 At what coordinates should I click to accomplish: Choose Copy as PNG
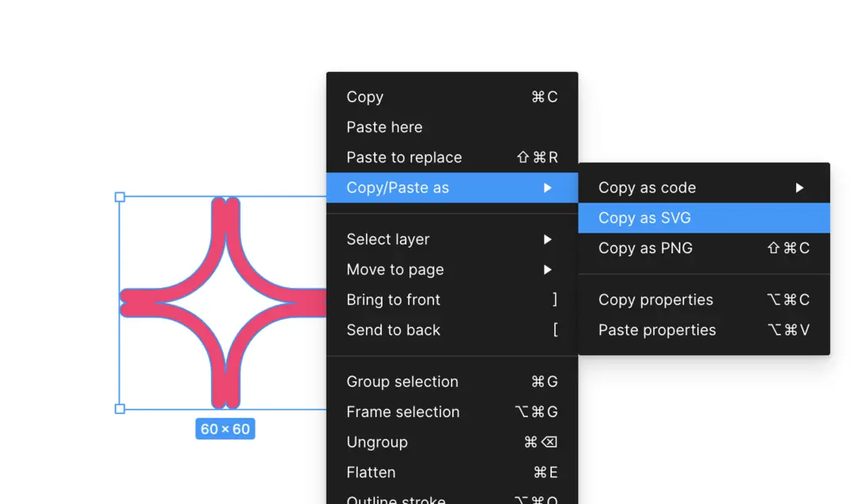click(645, 248)
